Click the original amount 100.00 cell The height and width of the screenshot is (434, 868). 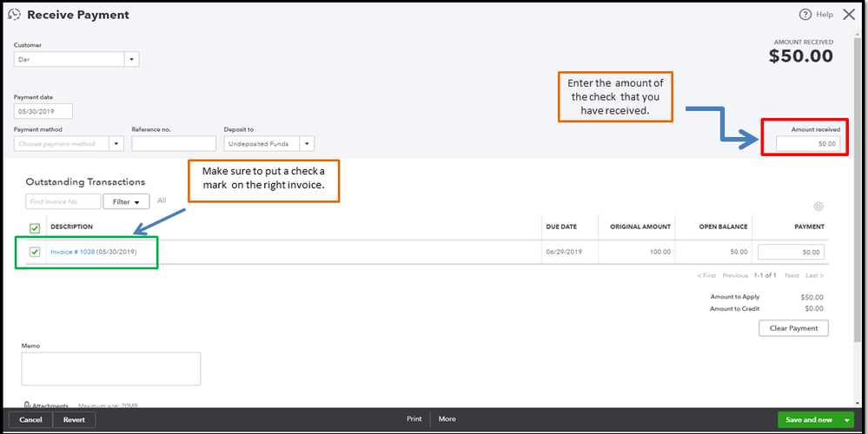pyautogui.click(x=660, y=252)
